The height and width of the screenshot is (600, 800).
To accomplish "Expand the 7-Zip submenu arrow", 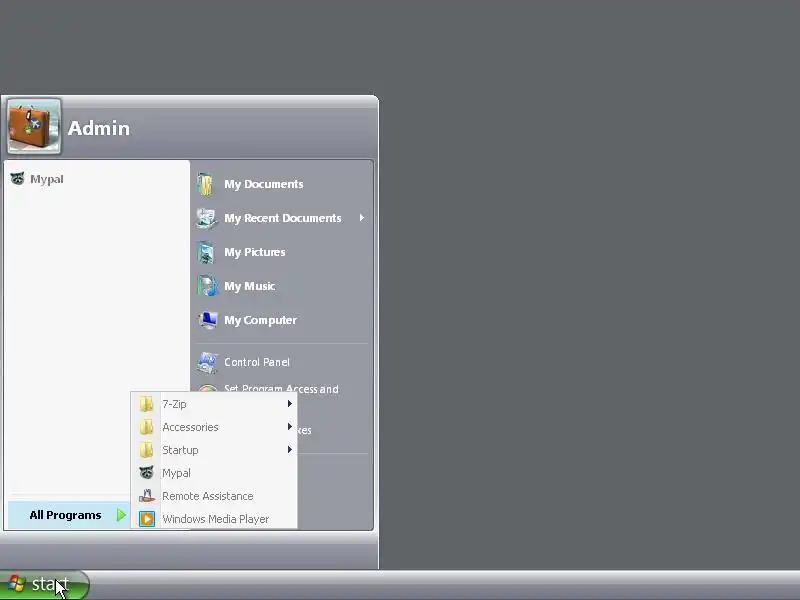I will click(289, 404).
